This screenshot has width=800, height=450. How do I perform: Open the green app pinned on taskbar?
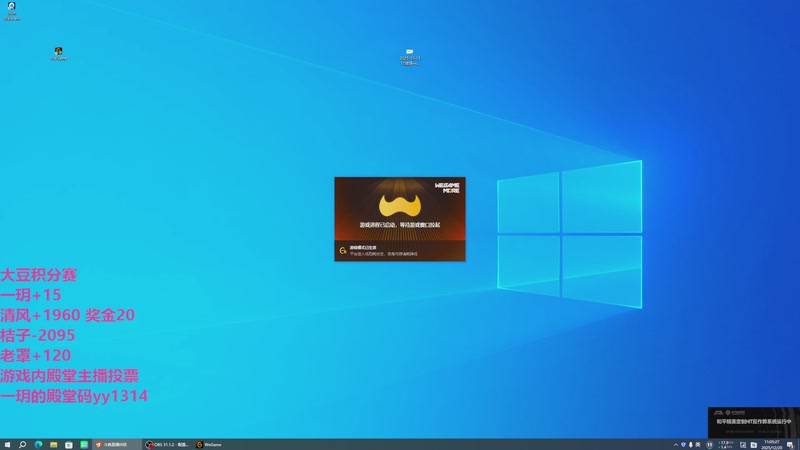coord(84,444)
